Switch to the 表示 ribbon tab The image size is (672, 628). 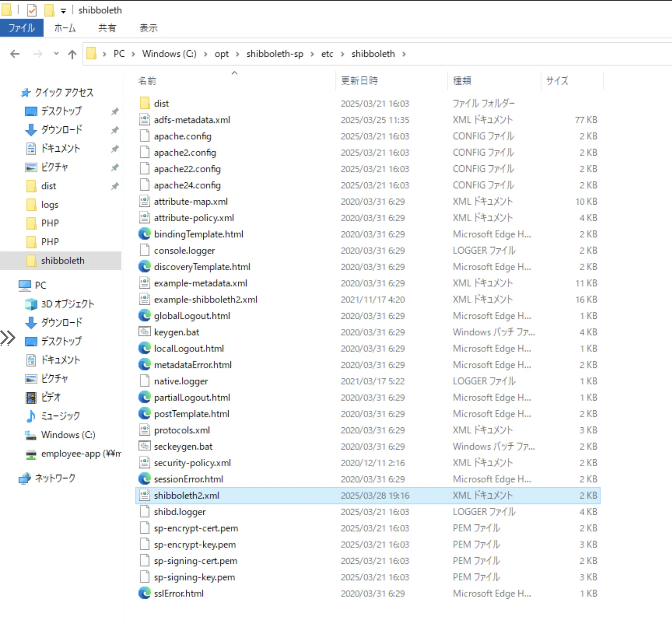(x=148, y=28)
